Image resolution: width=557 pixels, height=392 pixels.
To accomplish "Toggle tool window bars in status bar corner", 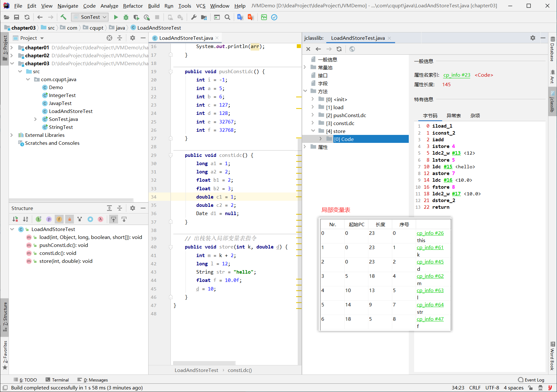I will [5, 388].
